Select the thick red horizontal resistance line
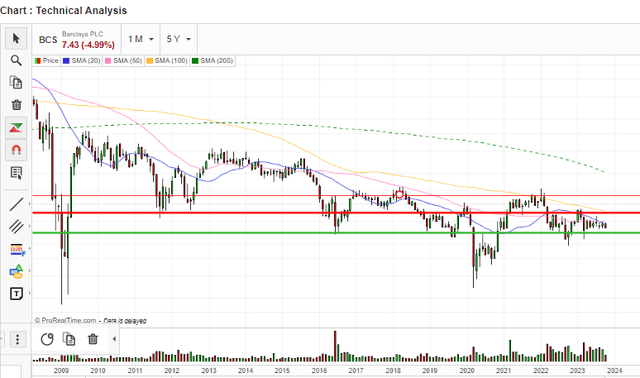640x378 pixels. click(x=336, y=213)
